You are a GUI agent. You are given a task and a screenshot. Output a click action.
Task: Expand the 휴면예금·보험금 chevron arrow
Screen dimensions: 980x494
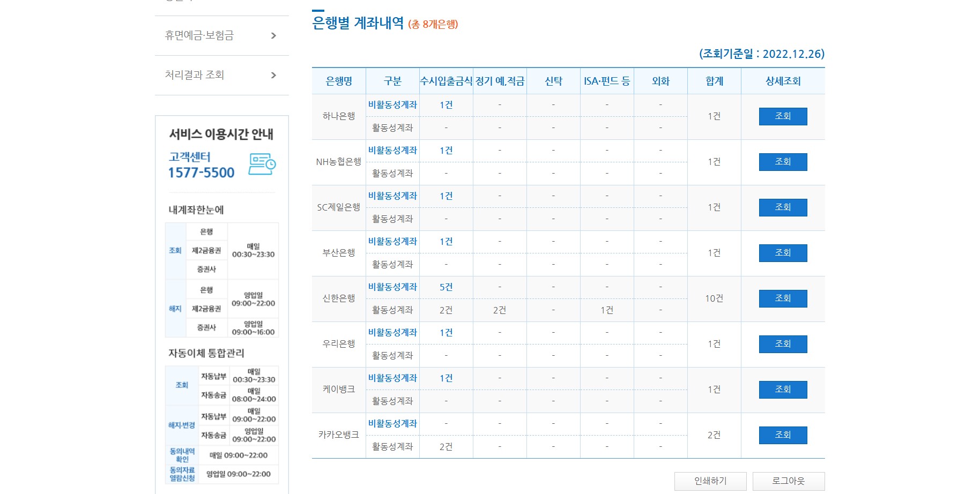[x=274, y=35]
